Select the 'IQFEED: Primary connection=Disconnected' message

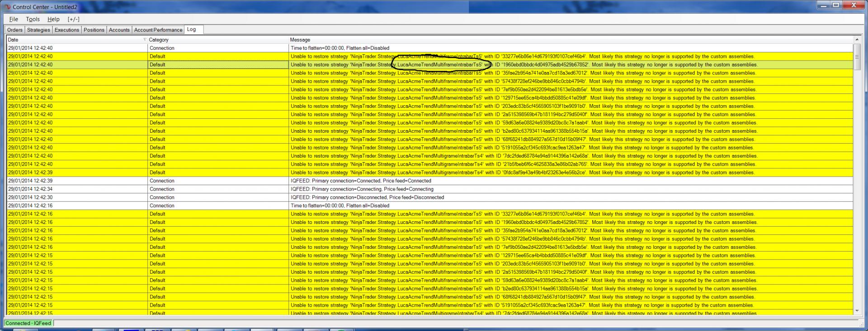[571, 197]
